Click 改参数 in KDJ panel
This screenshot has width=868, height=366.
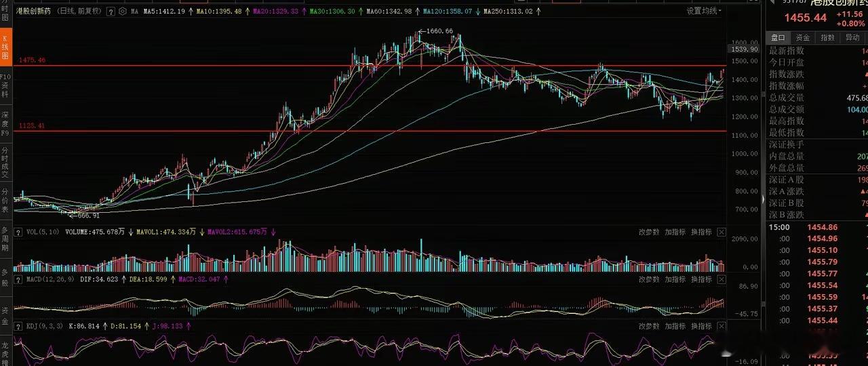click(x=649, y=326)
